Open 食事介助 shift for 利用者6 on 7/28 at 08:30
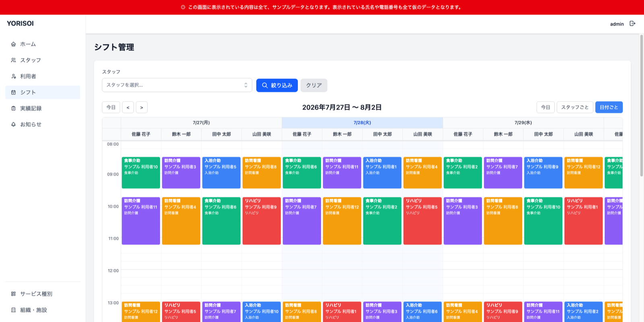Screen dimensions: 644x322 [302, 173]
